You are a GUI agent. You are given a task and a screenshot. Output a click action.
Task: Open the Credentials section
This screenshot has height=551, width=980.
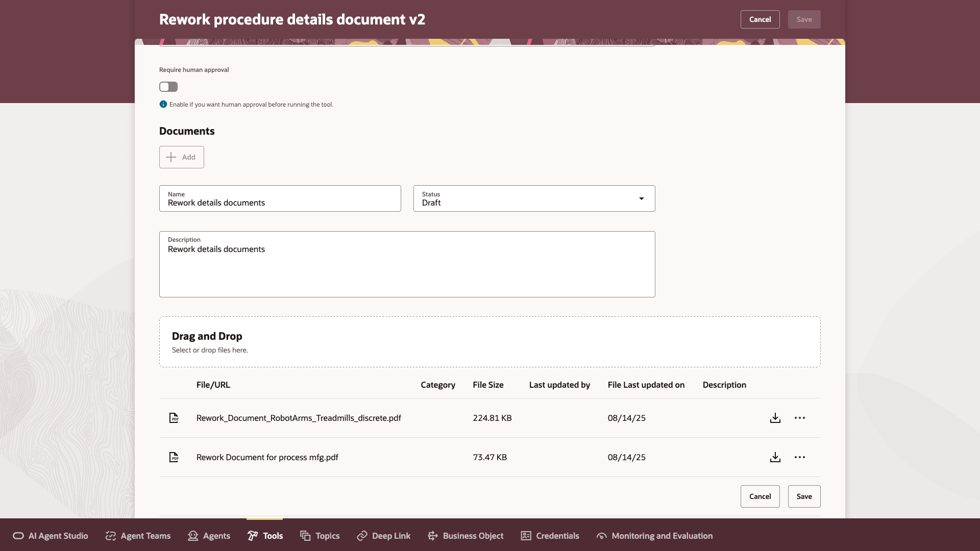(x=549, y=536)
